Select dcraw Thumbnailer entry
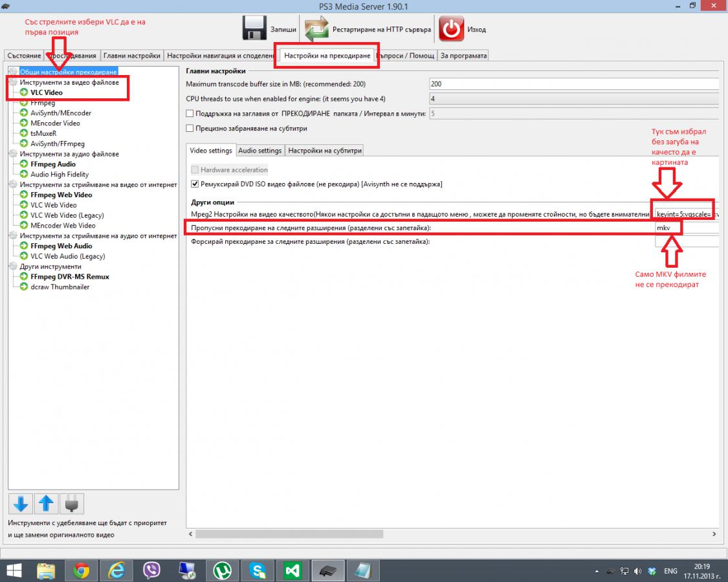The height and width of the screenshot is (582, 728). pos(60,286)
